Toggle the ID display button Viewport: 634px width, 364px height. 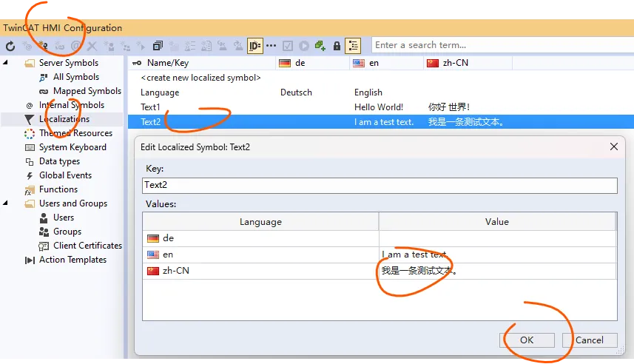coord(254,46)
